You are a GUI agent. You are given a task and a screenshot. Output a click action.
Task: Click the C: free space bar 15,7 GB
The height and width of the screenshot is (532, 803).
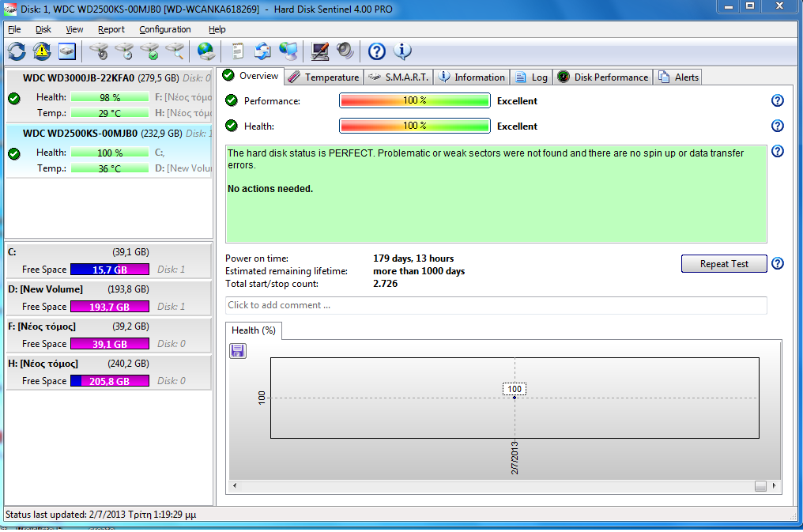(x=110, y=270)
